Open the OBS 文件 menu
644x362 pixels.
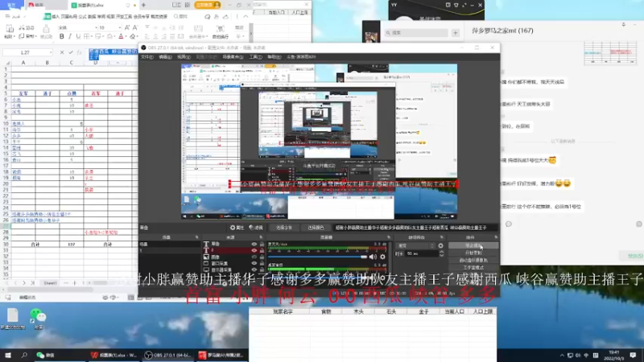pyautogui.click(x=147, y=57)
